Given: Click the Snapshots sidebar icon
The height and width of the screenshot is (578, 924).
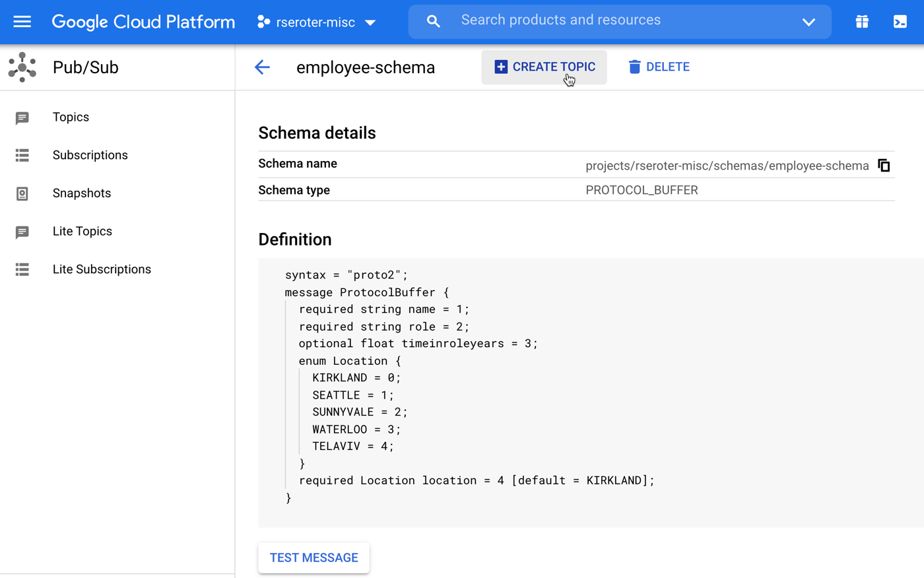Looking at the screenshot, I should point(22,193).
